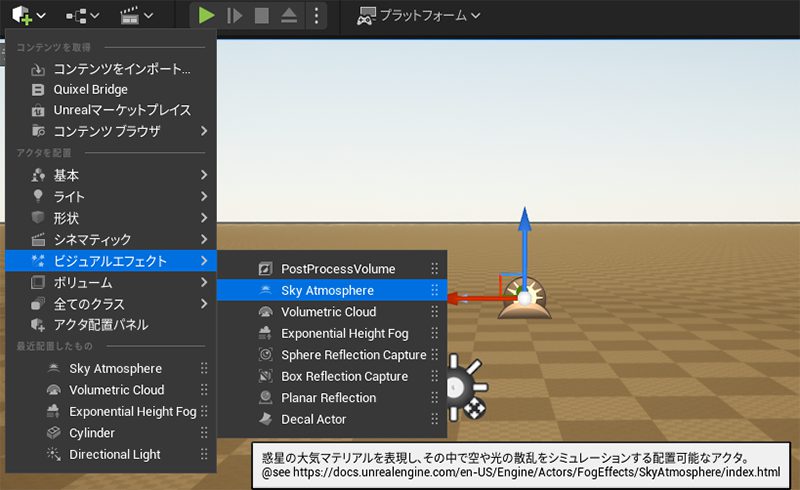The width and height of the screenshot is (800, 490).
Task: Select コンテンツをインポート menu entry
Action: (x=120, y=69)
